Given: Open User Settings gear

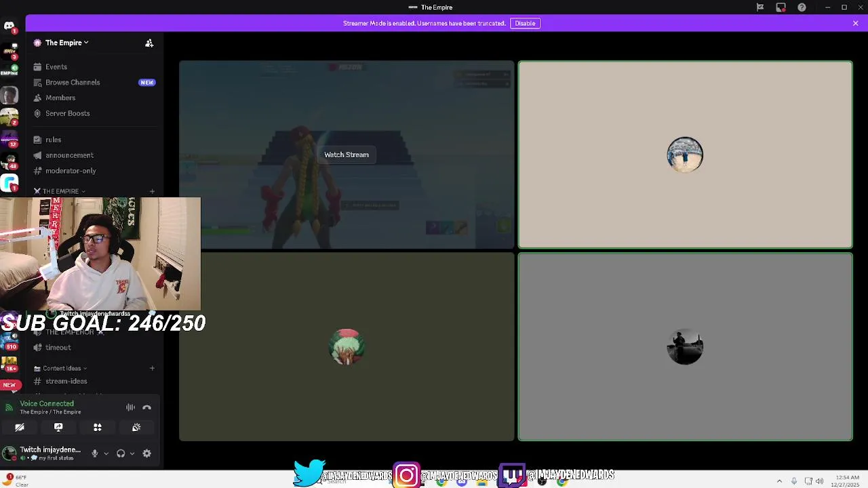Looking at the screenshot, I should [146, 453].
